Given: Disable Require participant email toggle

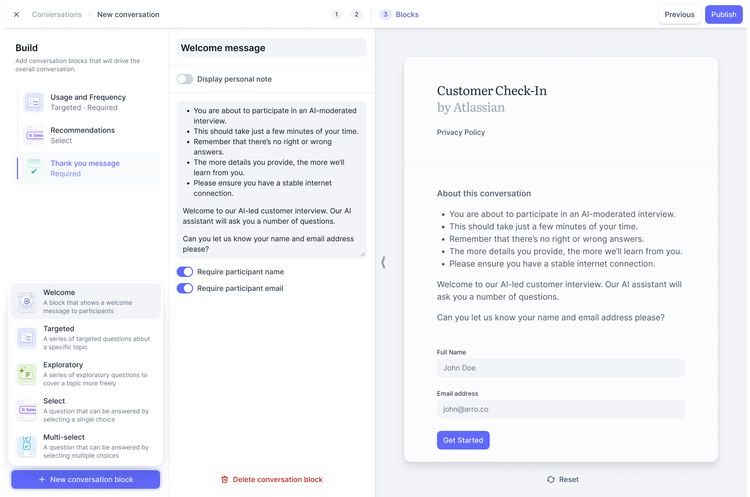Looking at the screenshot, I should point(185,288).
